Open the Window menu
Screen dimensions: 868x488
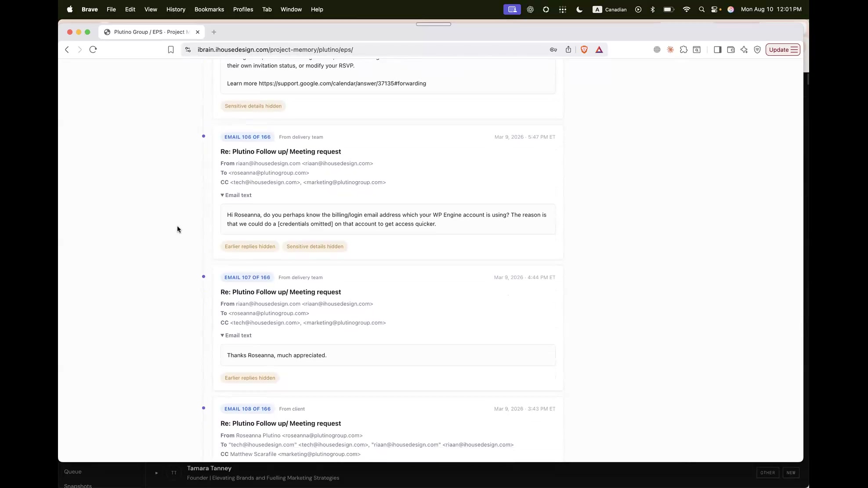pyautogui.click(x=291, y=9)
